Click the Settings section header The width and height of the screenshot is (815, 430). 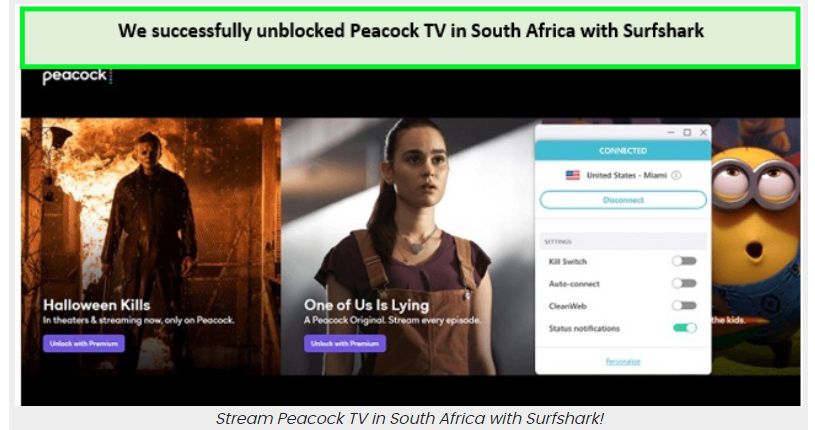[x=623, y=241]
